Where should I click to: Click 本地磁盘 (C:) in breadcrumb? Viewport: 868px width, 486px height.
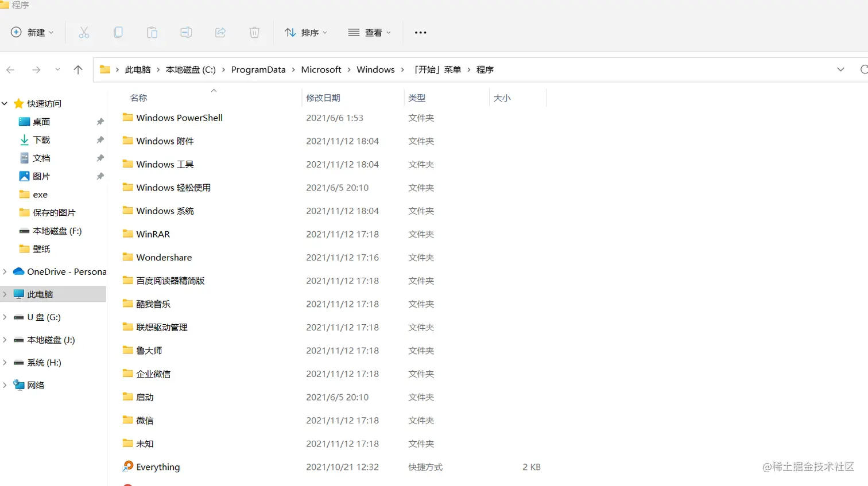coord(191,69)
